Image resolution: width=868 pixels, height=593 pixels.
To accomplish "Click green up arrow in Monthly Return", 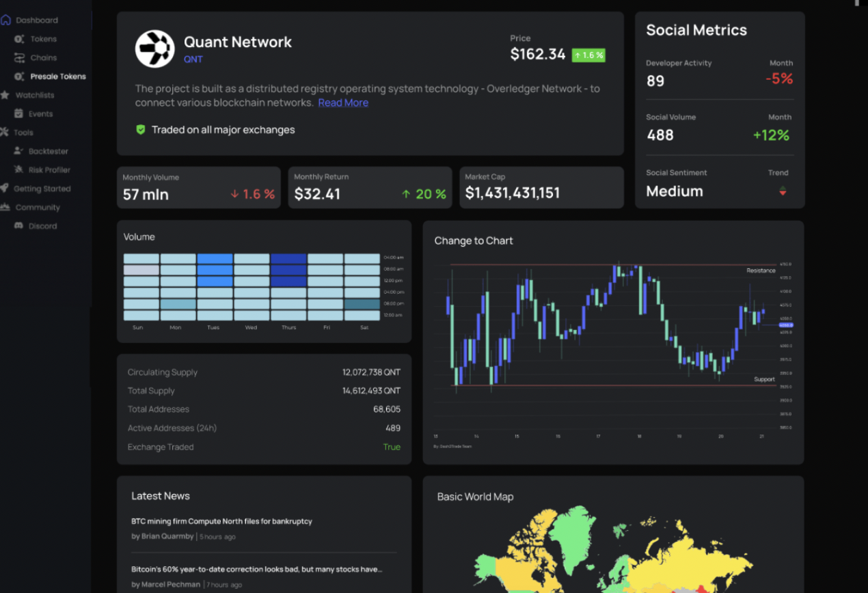I will point(407,194).
